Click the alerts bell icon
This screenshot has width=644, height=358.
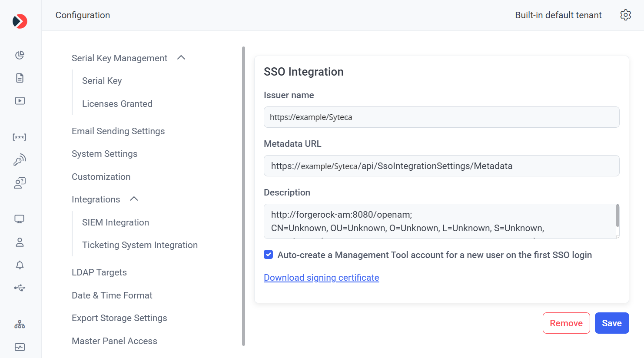click(x=20, y=265)
